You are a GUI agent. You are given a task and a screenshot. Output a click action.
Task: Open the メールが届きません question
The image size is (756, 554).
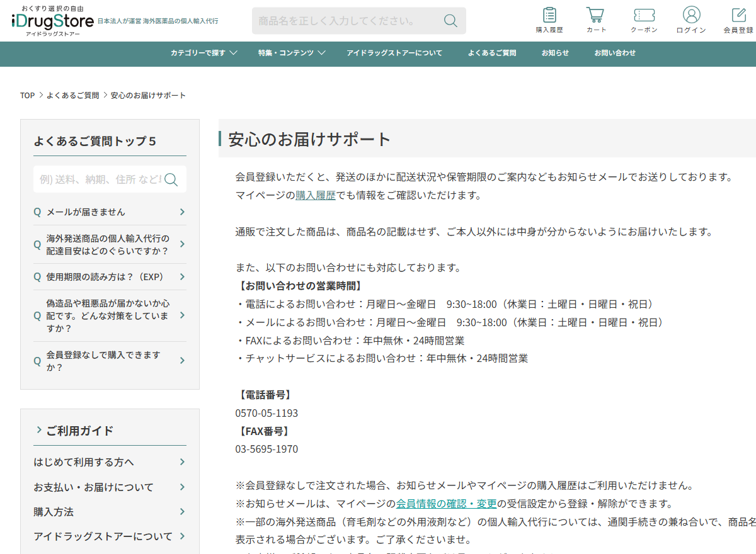pos(86,212)
